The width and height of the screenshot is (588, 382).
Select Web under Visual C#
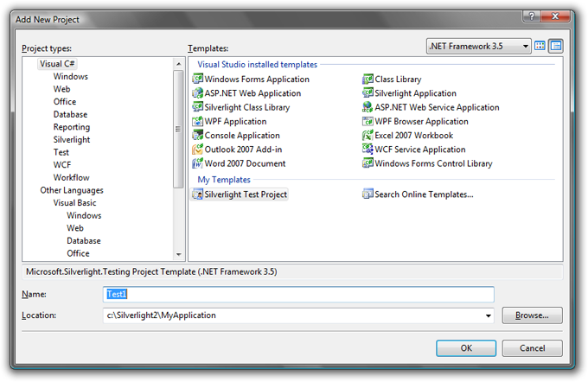click(x=62, y=89)
